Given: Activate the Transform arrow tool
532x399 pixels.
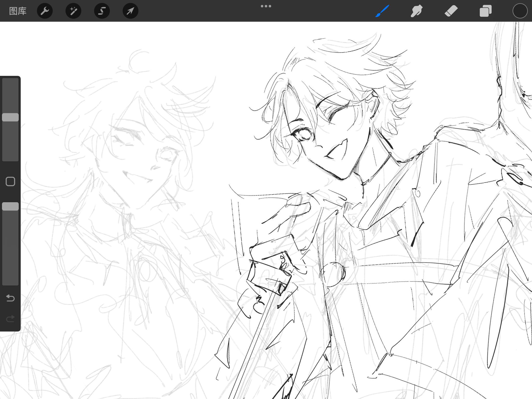Looking at the screenshot, I should pos(130,11).
